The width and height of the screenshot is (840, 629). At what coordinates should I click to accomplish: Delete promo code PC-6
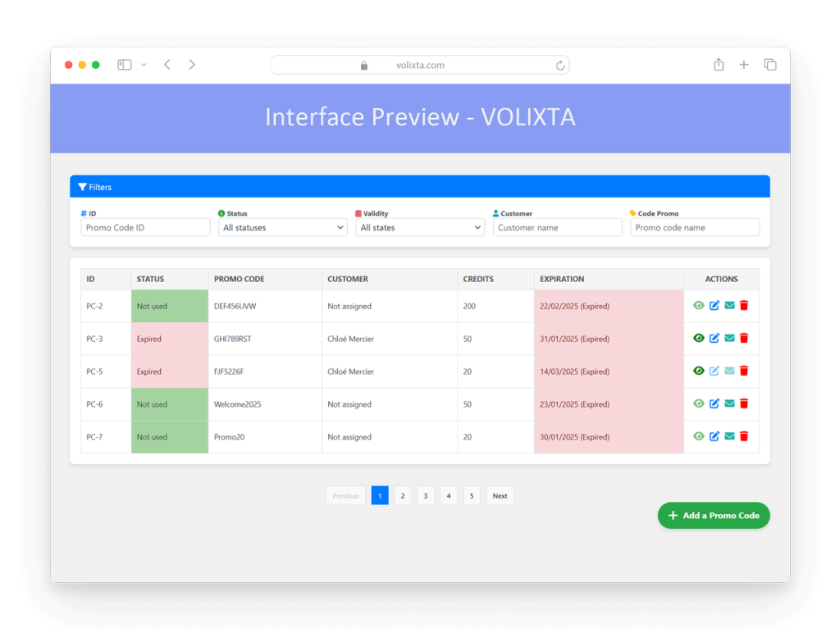(744, 403)
